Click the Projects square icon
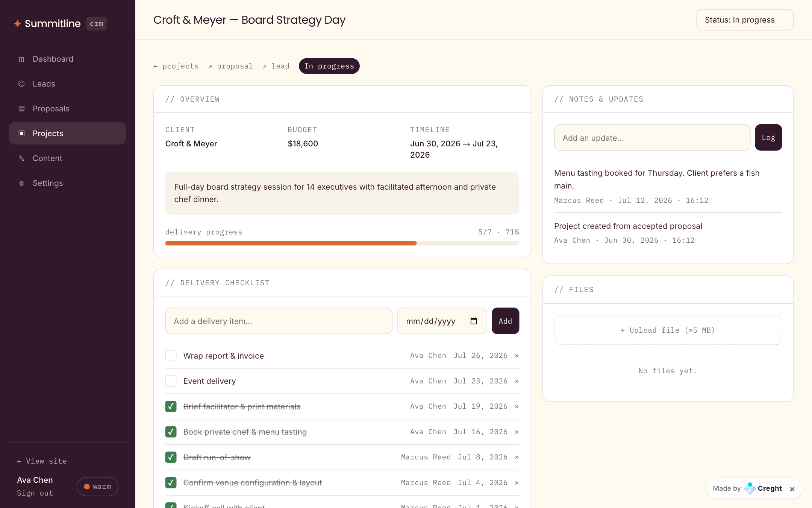The image size is (812, 508). pyautogui.click(x=21, y=133)
